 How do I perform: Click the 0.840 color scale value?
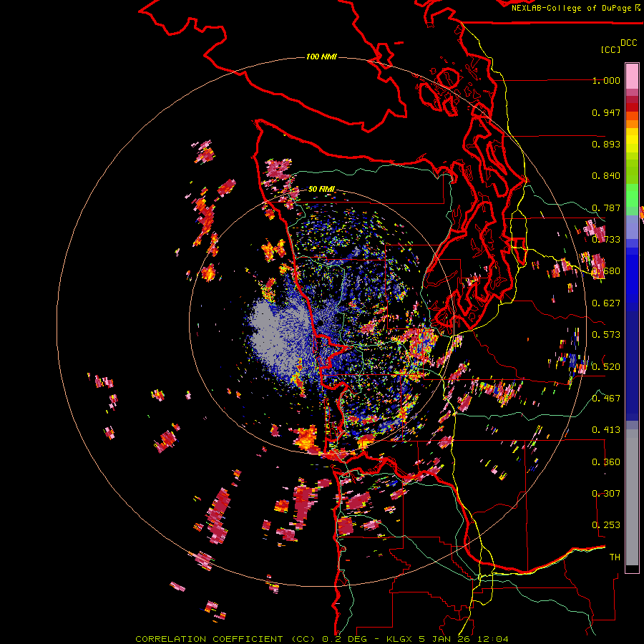[x=606, y=176]
